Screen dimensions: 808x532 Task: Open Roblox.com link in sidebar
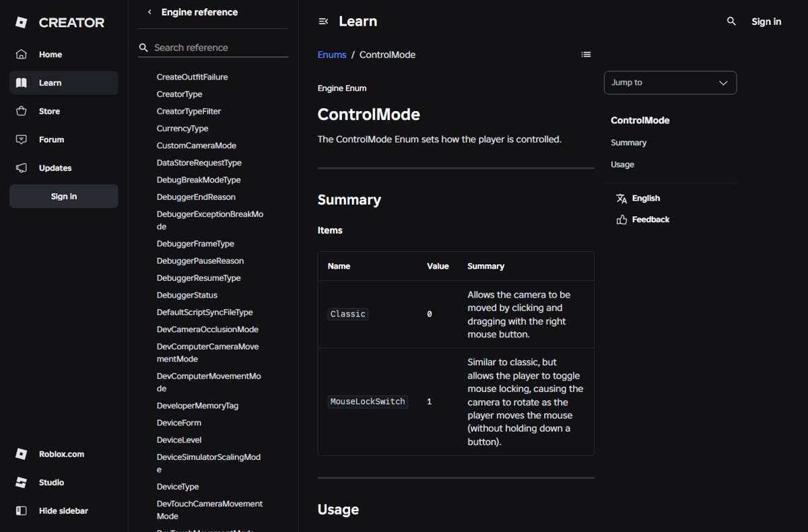coord(64,454)
